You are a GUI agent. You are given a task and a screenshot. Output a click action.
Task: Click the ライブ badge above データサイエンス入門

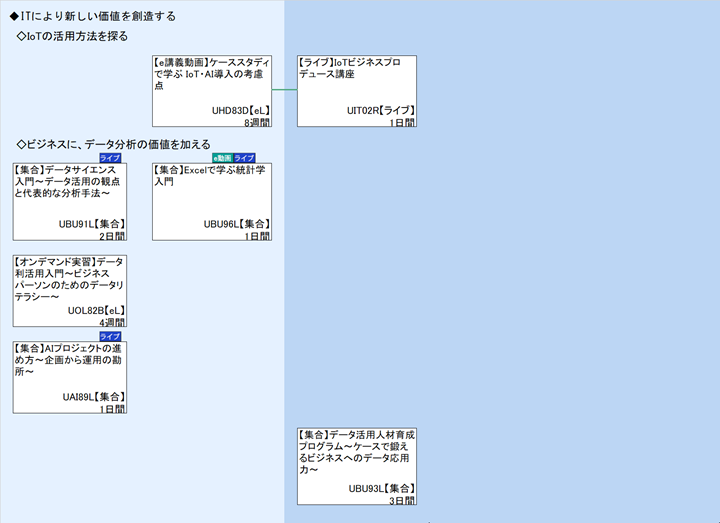110,158
